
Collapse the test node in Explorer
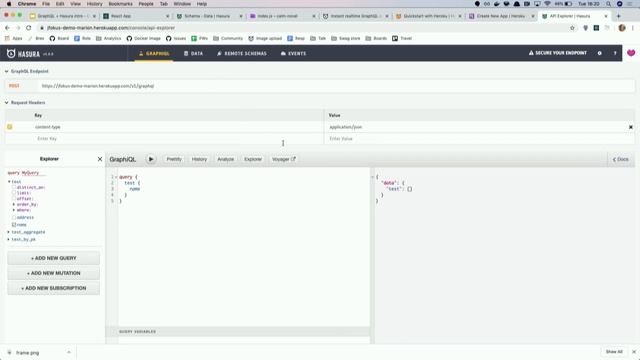[9, 182]
